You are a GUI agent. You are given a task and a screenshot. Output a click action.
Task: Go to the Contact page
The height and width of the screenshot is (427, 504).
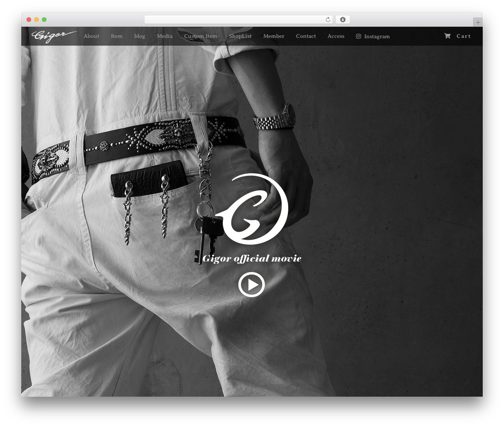(306, 36)
